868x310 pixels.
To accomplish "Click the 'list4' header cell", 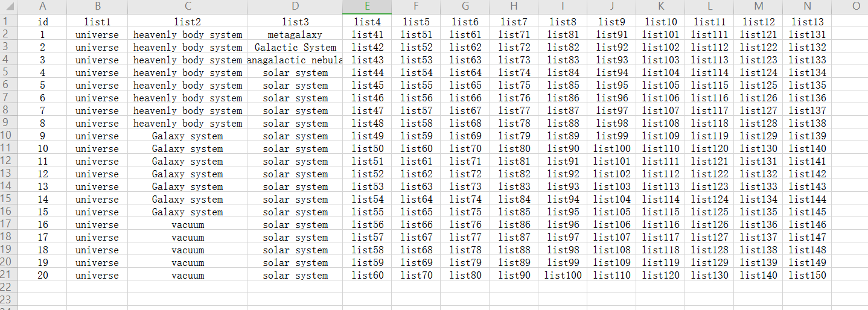I will [367, 22].
